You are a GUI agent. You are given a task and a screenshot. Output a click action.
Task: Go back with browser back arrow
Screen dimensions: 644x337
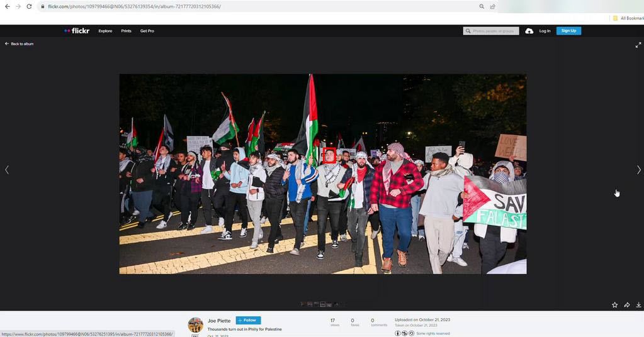[x=7, y=6]
